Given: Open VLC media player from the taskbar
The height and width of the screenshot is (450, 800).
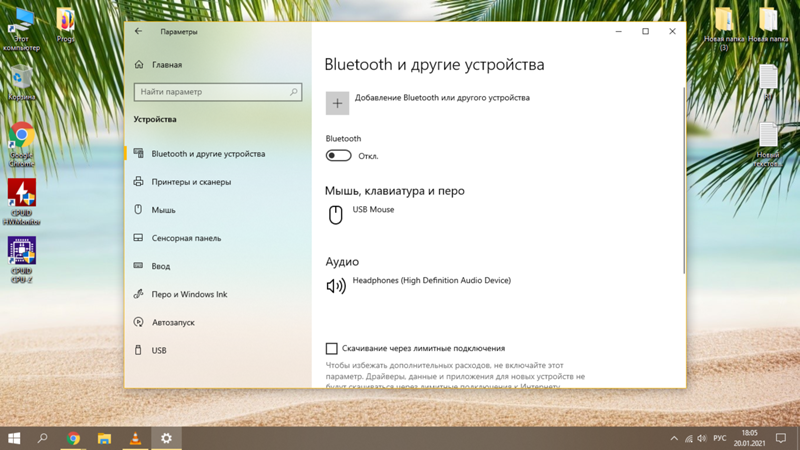Looking at the screenshot, I should (x=135, y=438).
